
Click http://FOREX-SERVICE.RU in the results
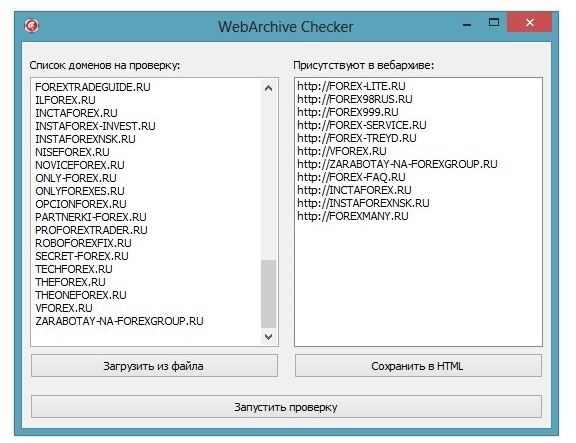point(362,125)
